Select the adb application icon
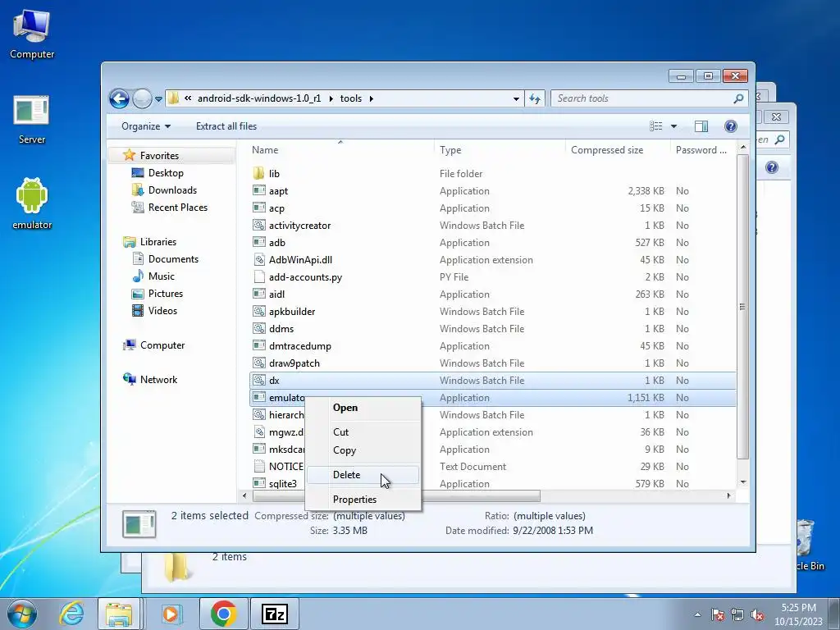 coord(258,242)
